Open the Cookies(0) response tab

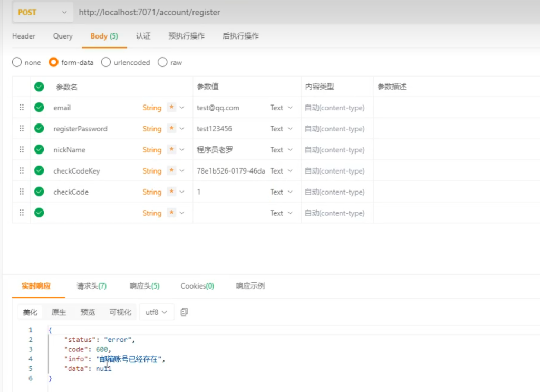pos(197,286)
